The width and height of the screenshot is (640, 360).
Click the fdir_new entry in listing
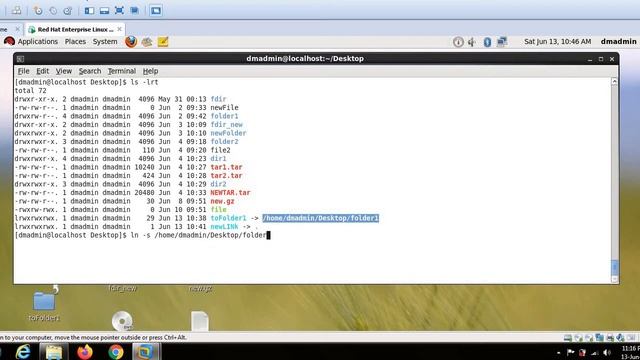coord(226,124)
